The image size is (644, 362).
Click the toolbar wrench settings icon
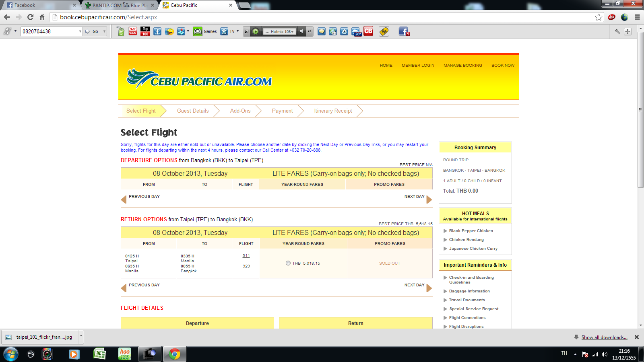pos(617,31)
